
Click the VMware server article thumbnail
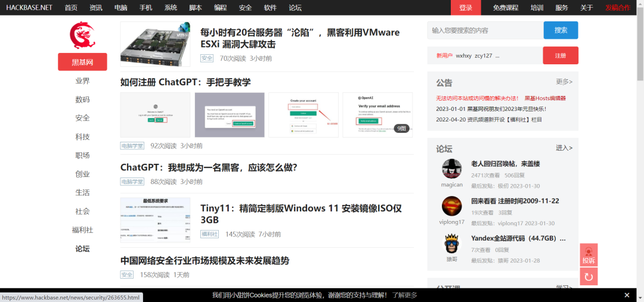[155, 44]
